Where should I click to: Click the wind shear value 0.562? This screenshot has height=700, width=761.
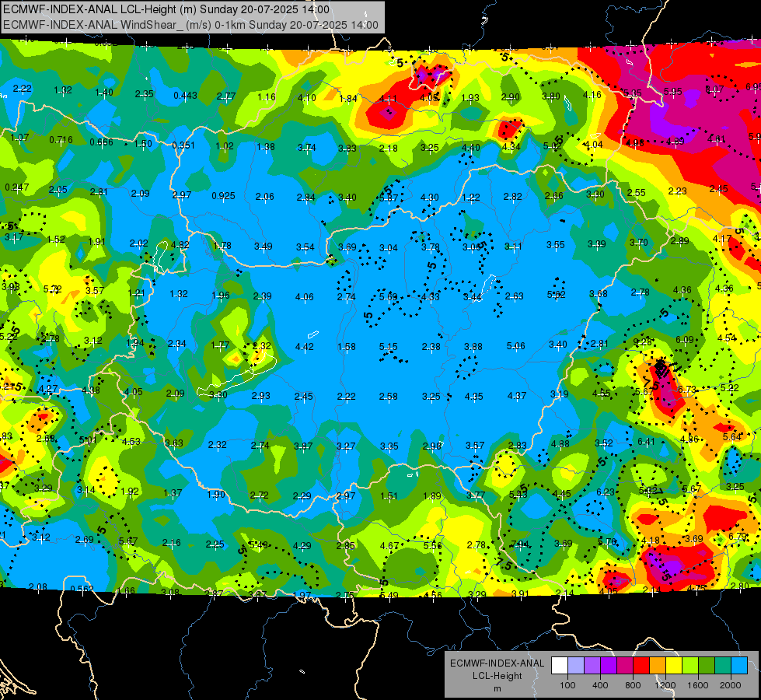click(x=82, y=590)
